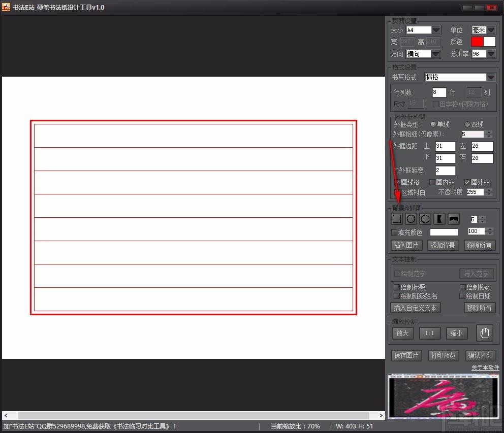This screenshot has height=433, width=504.
Task: Click the red line color swatch
Action: [477, 42]
